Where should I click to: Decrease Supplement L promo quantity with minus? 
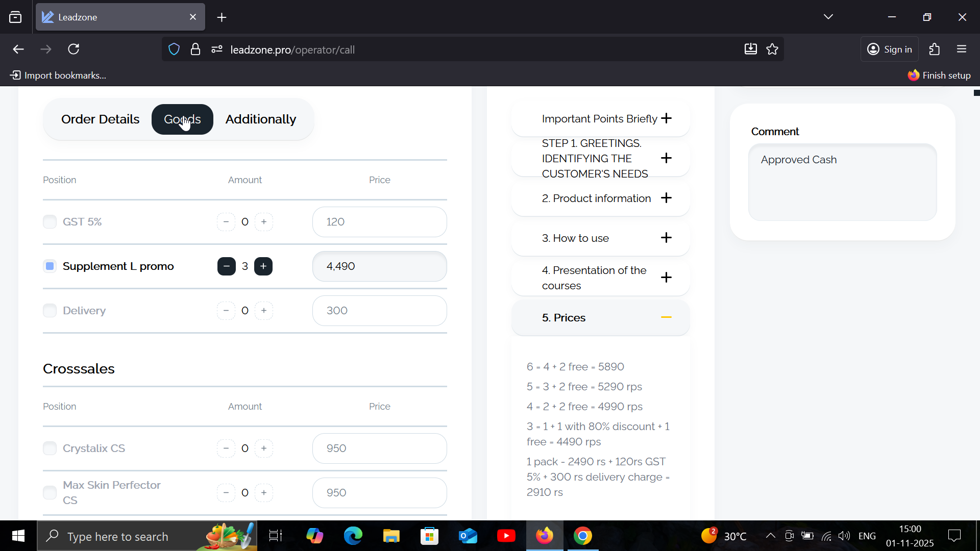pos(226,266)
